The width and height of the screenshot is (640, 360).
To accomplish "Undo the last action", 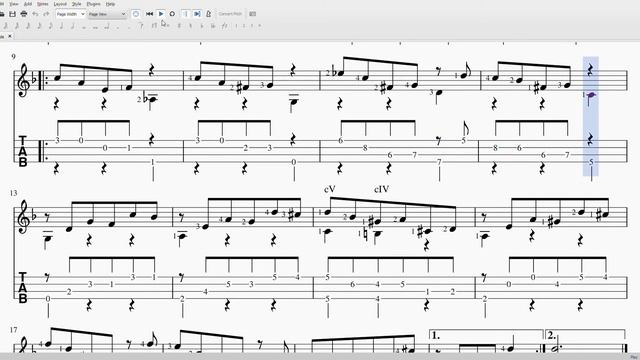I will (35, 14).
